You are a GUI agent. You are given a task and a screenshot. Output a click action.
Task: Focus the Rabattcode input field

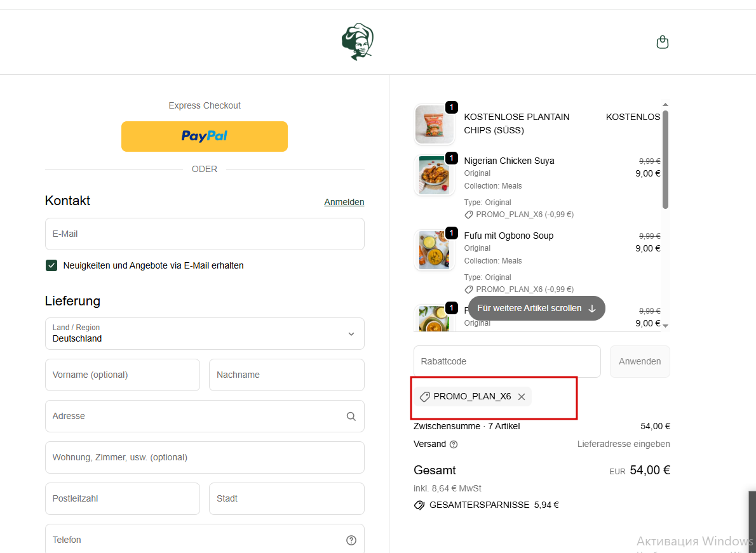507,361
